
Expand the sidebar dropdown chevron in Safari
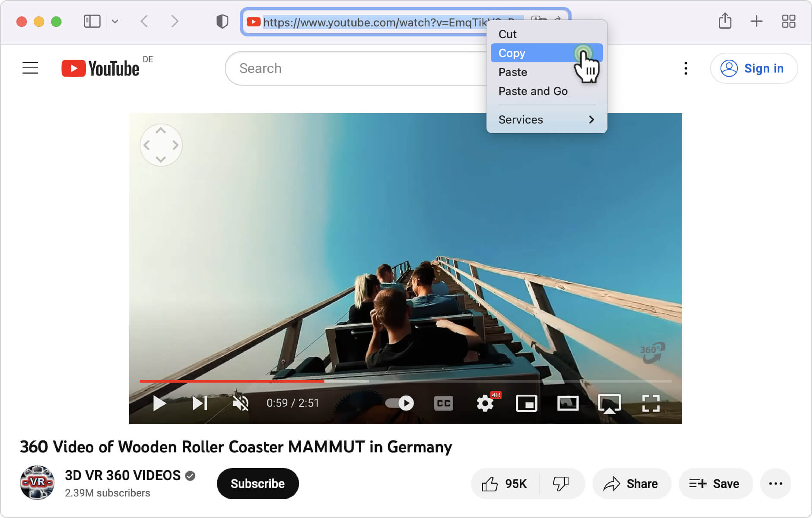point(115,22)
